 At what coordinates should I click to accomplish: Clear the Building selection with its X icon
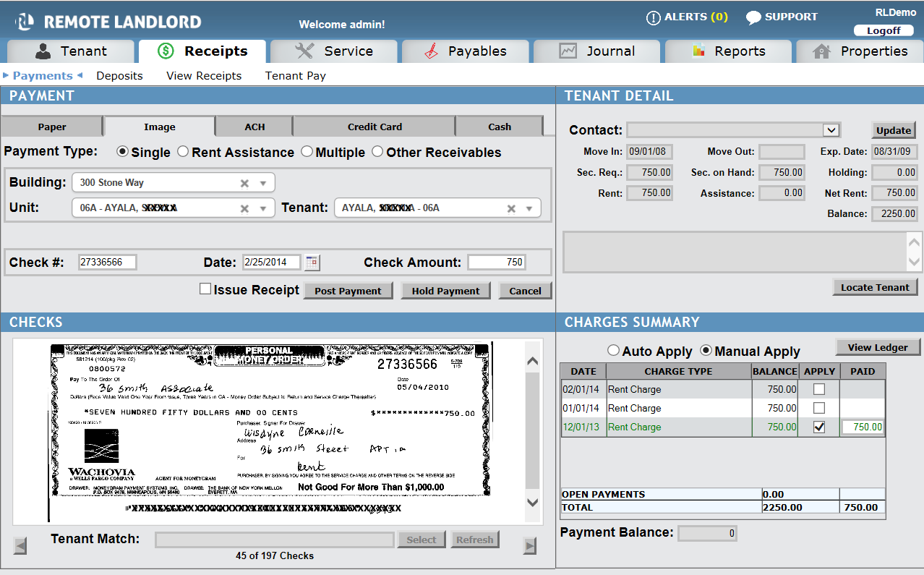[x=244, y=182]
